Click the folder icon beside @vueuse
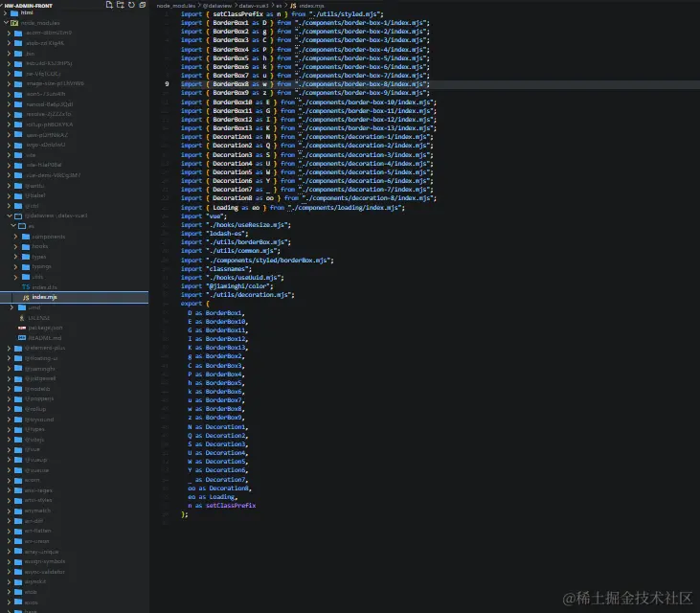This screenshot has height=613, width=700. click(x=18, y=470)
